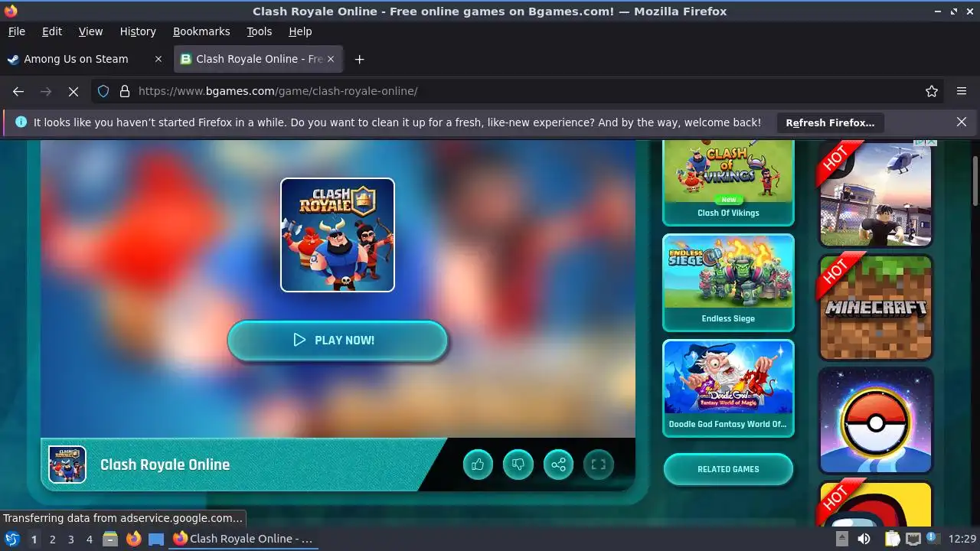Open the Firefox hamburger application menu
Screen dimensions: 980x551
962,91
